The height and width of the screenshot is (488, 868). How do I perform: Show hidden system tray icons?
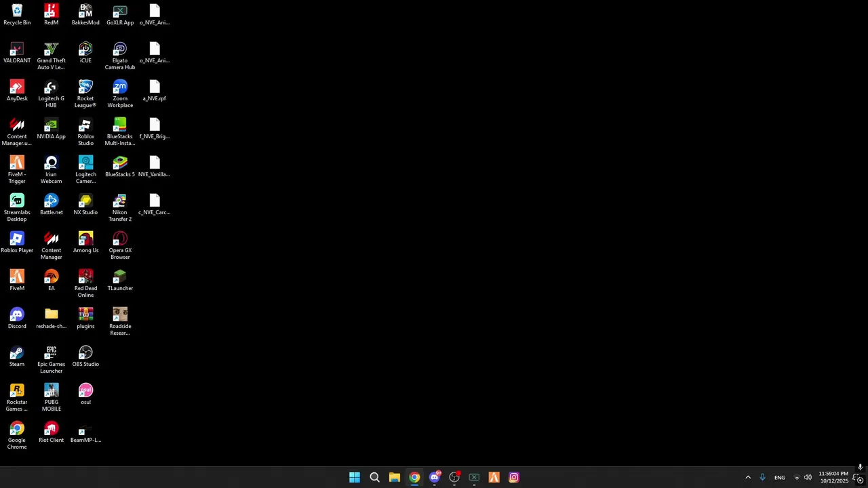coord(748,477)
